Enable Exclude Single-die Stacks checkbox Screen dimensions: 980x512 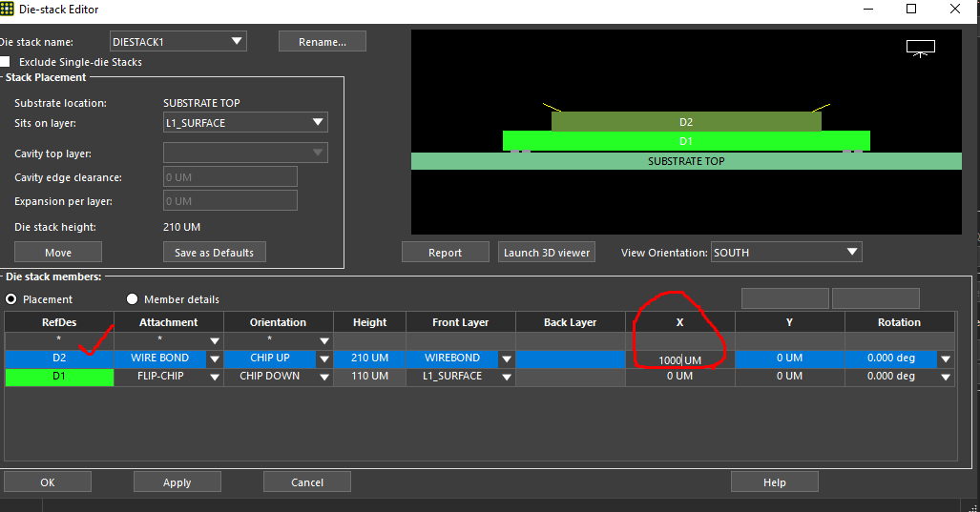tap(5, 61)
